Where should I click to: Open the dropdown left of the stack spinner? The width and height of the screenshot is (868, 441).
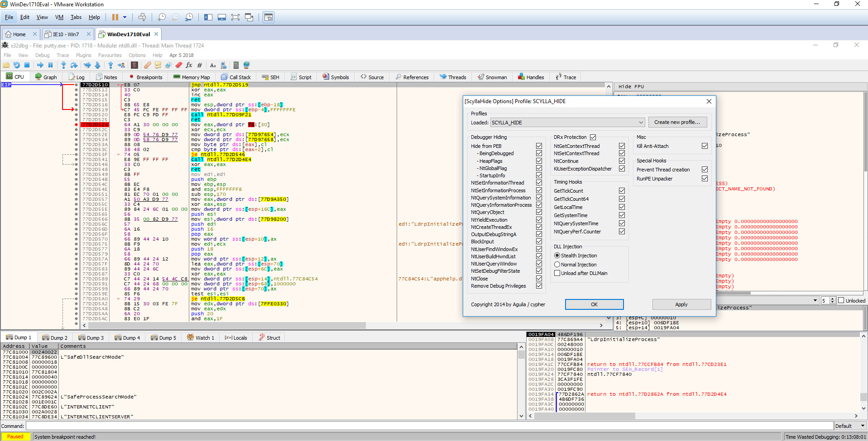[815, 301]
